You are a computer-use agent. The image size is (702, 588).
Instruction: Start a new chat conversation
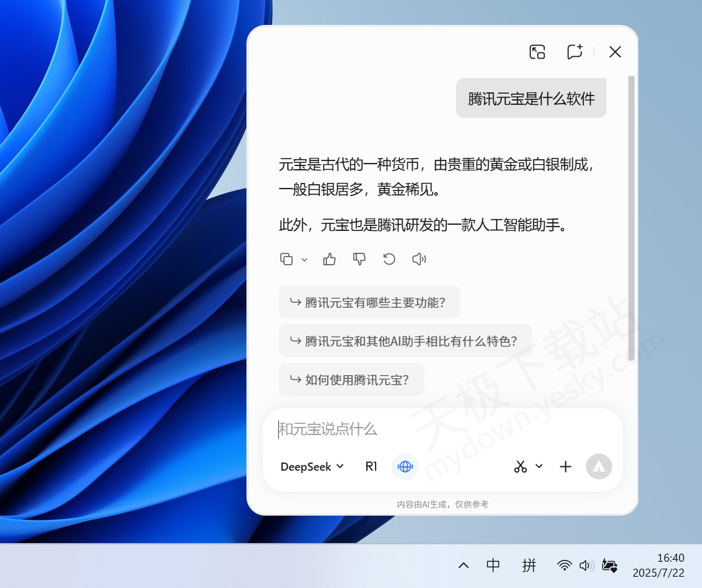574,52
